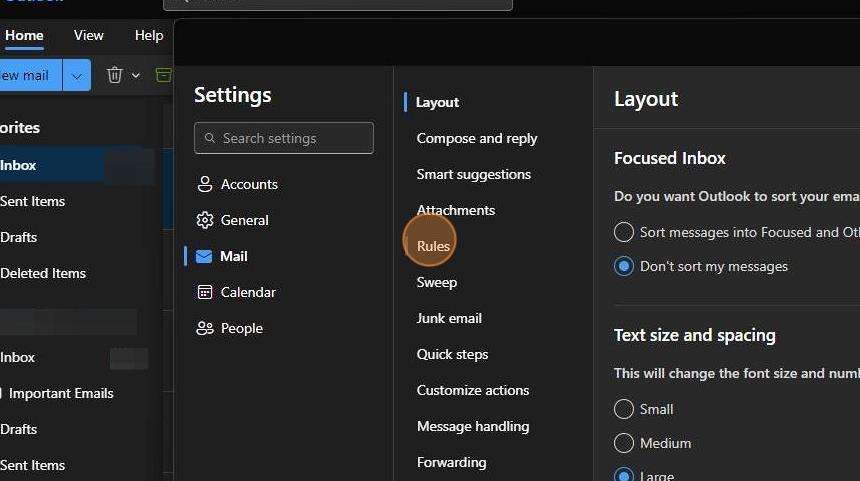Screen dimensions: 860x481
Task: Click the Mail envelope icon
Action: coord(204,256)
